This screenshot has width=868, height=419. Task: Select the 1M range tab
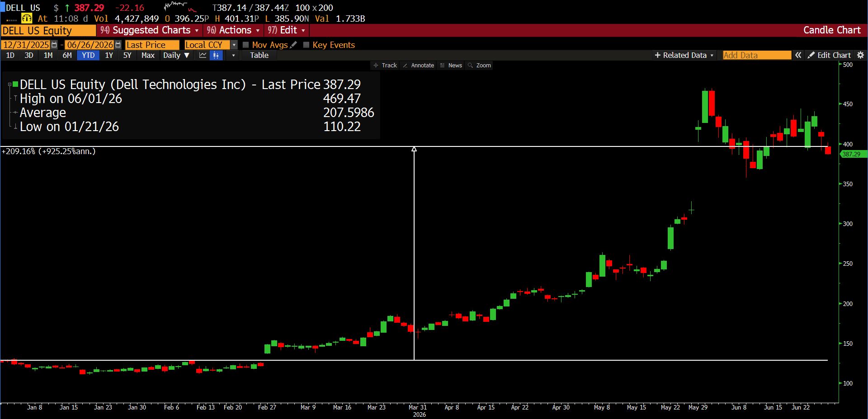coord(48,55)
